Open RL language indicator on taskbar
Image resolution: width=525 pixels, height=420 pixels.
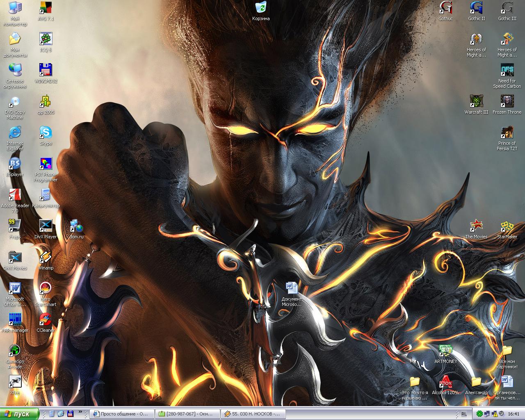[464, 414]
